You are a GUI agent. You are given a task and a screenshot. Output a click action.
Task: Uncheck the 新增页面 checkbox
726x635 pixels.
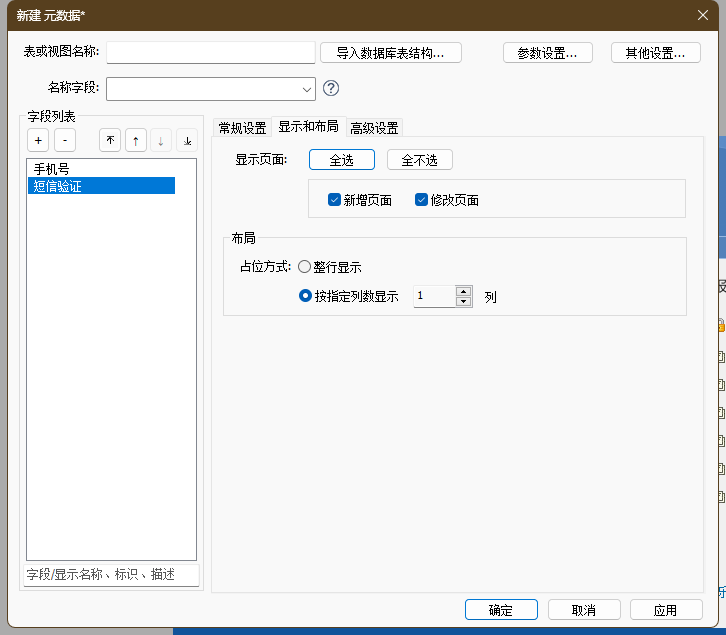click(x=335, y=200)
